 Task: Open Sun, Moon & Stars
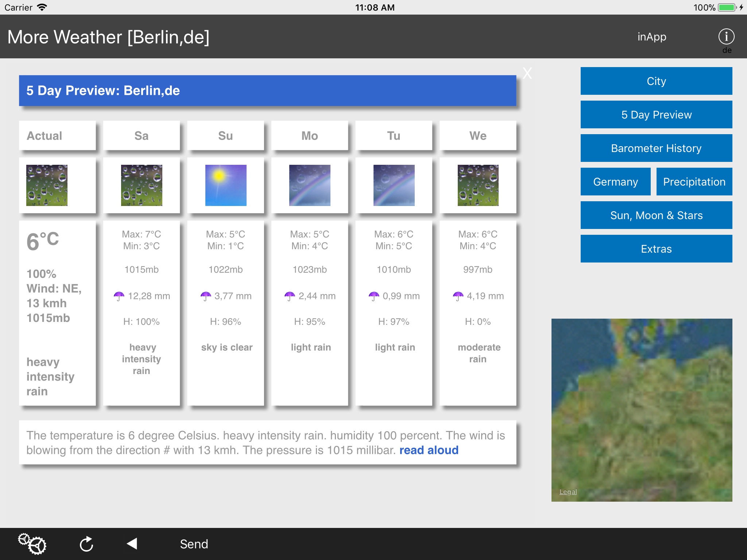click(x=656, y=215)
